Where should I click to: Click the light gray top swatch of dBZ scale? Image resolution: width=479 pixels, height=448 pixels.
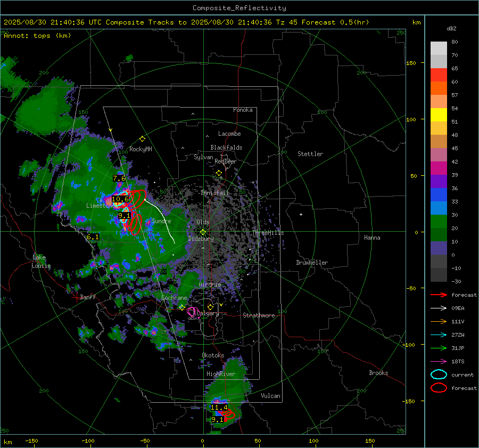tap(439, 48)
